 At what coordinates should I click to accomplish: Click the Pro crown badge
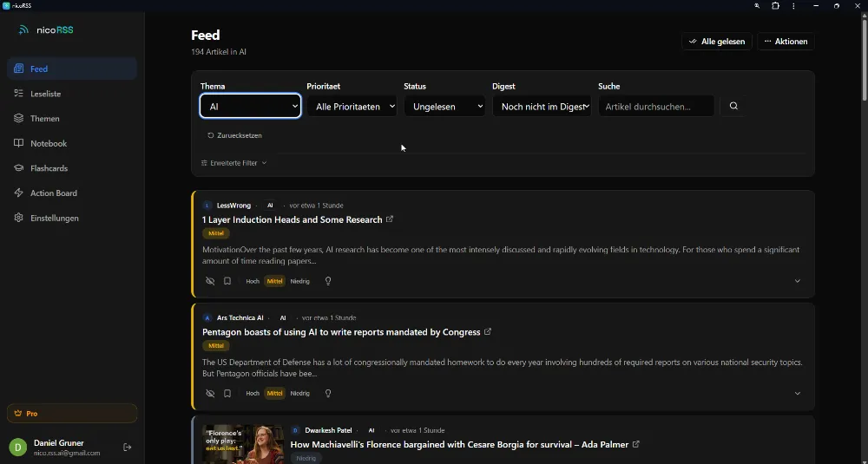(72, 413)
